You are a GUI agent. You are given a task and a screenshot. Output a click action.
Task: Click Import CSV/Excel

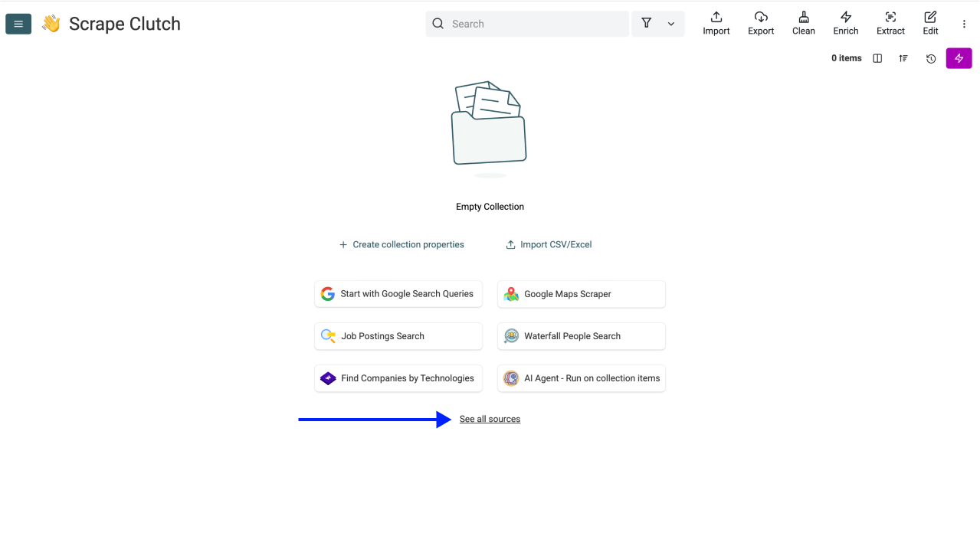(549, 245)
